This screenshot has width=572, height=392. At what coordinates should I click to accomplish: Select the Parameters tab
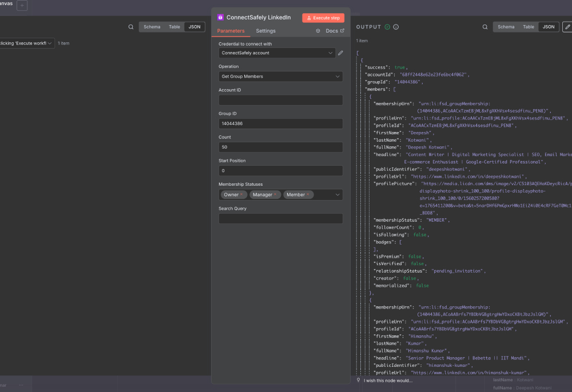tap(231, 31)
